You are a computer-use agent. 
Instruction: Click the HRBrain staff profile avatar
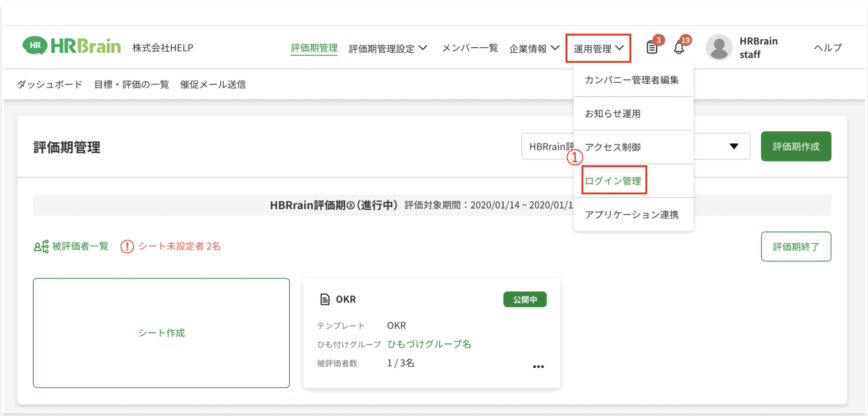click(718, 47)
